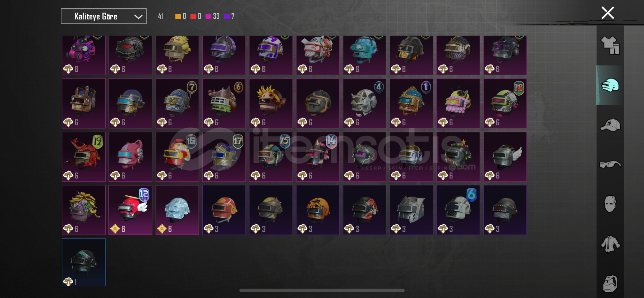
Task: Select the purple quality color filter
Action: 226,16
